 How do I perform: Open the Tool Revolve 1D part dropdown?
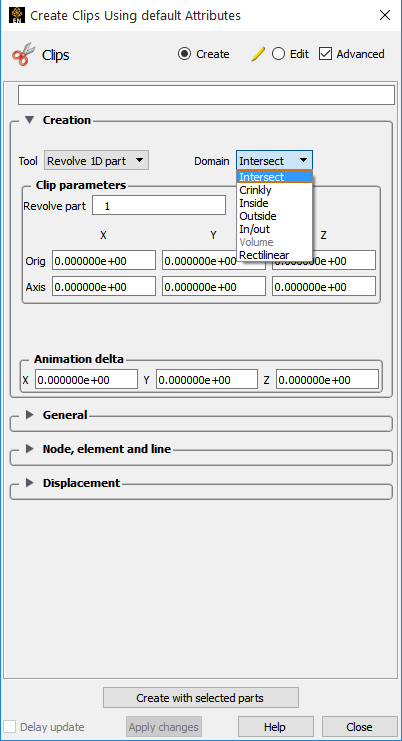point(96,161)
